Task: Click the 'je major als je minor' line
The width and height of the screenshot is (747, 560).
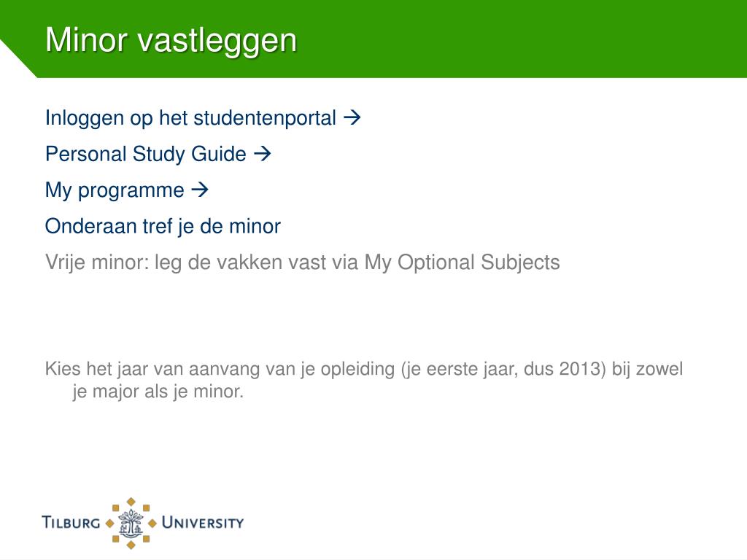Action: (x=158, y=392)
